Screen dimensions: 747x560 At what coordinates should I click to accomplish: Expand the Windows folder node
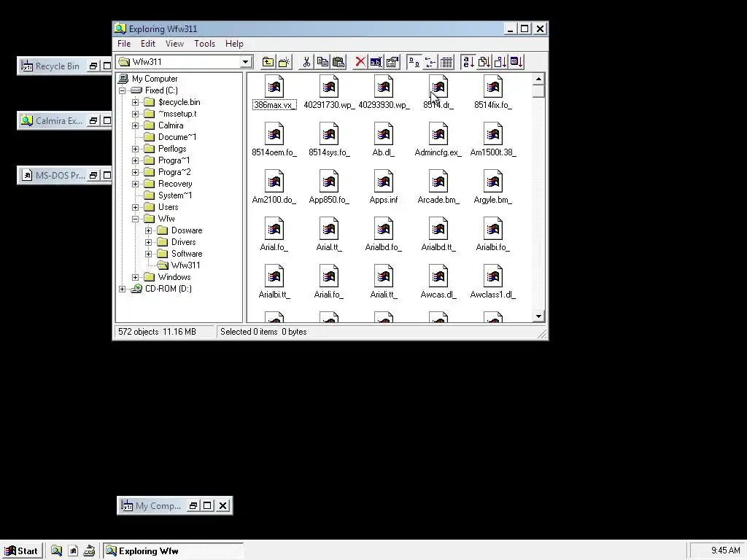tap(135, 277)
